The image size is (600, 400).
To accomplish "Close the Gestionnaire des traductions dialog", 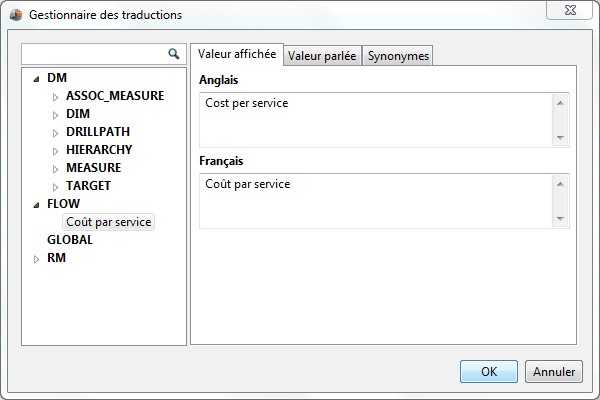I will click(x=579, y=14).
